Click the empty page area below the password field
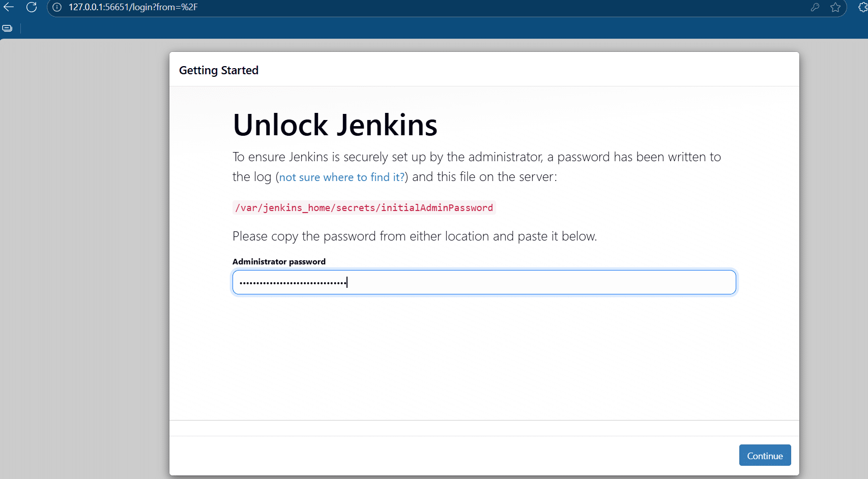Viewport: 868px width, 479px height. pyautogui.click(x=483, y=356)
